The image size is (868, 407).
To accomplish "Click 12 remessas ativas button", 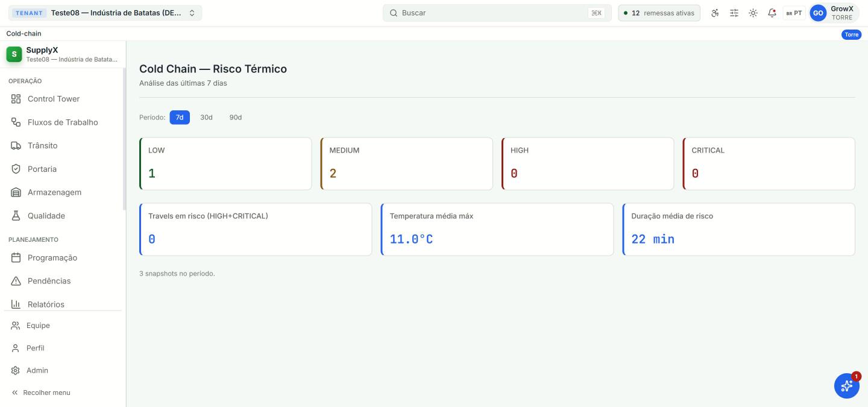I will tap(659, 13).
